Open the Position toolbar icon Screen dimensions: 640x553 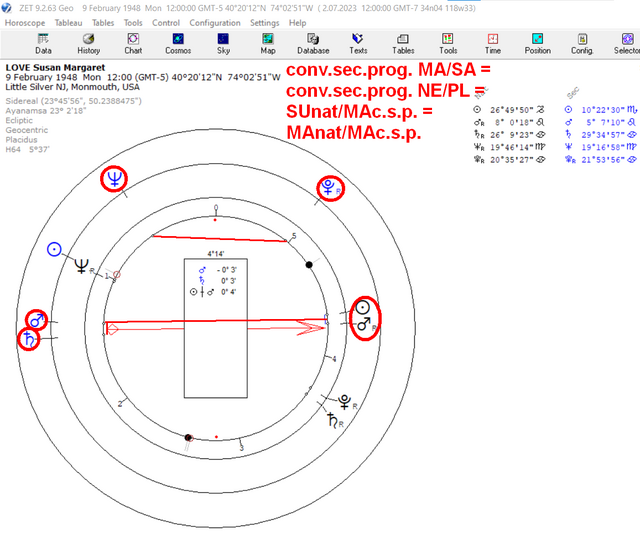[538, 44]
